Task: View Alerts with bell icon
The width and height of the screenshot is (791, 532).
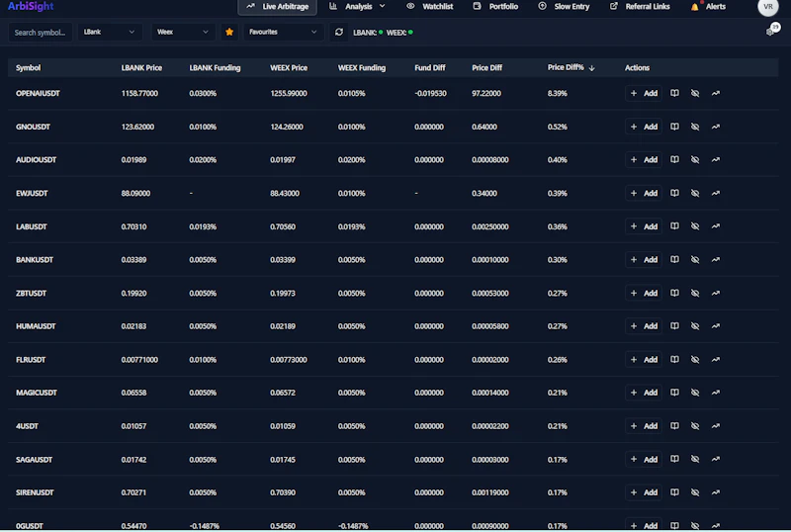Action: coord(708,7)
